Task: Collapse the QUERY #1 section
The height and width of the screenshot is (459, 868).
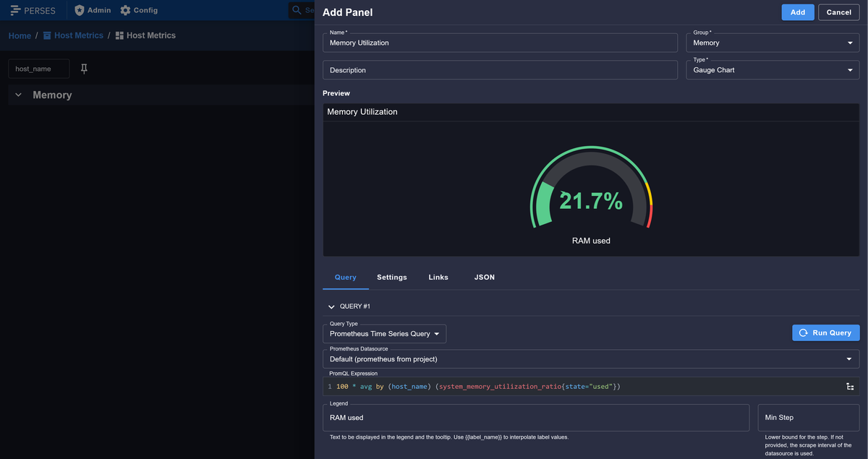Action: 331,306
